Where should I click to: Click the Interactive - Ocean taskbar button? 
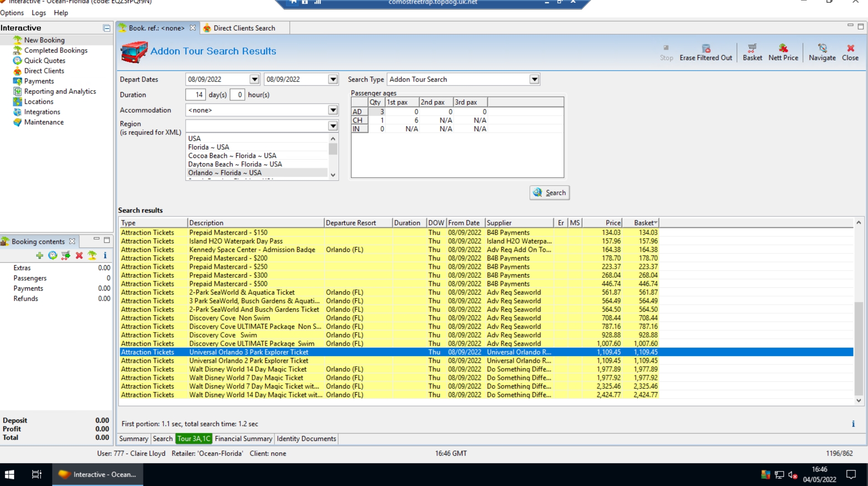98,475
